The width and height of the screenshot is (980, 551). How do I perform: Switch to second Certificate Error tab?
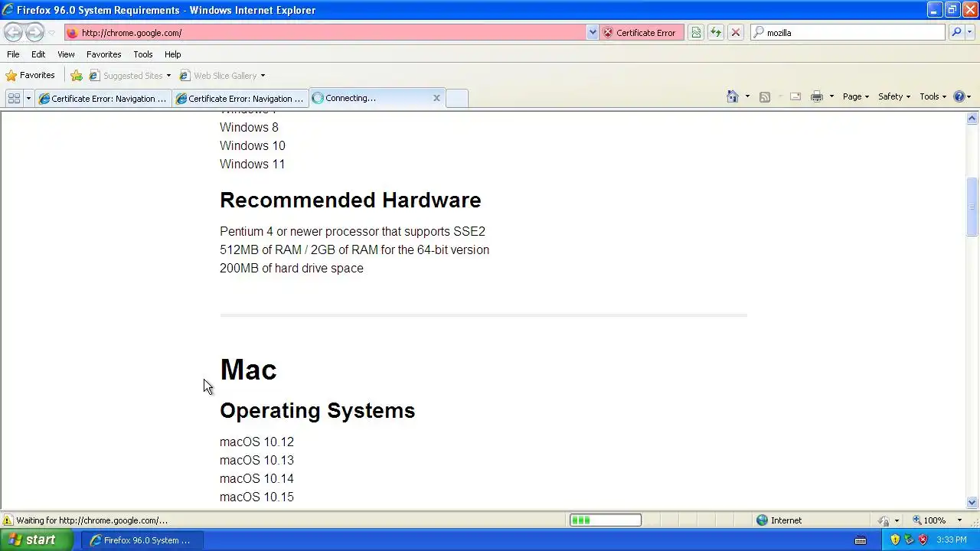point(240,98)
